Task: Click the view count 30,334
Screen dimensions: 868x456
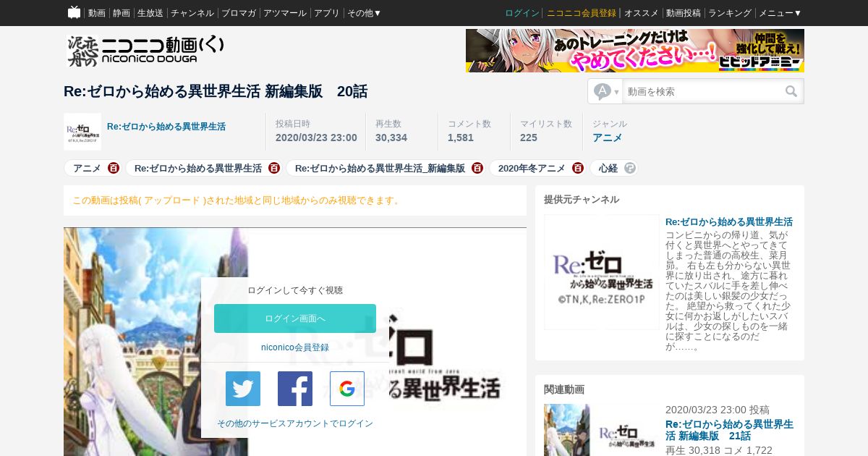Action: point(391,138)
